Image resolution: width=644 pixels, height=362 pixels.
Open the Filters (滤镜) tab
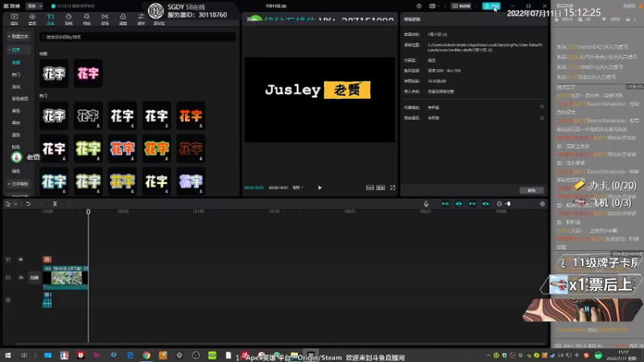click(x=123, y=19)
